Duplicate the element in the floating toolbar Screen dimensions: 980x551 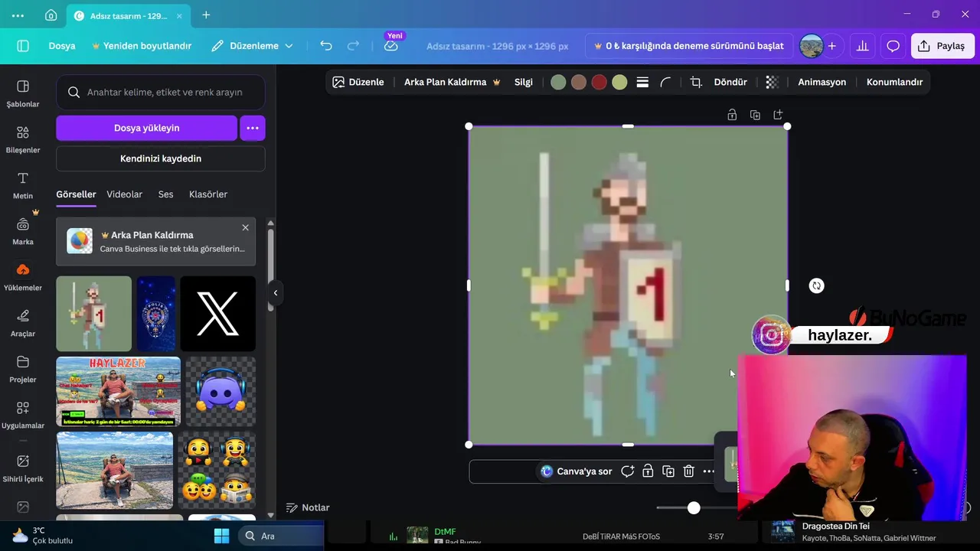click(668, 471)
